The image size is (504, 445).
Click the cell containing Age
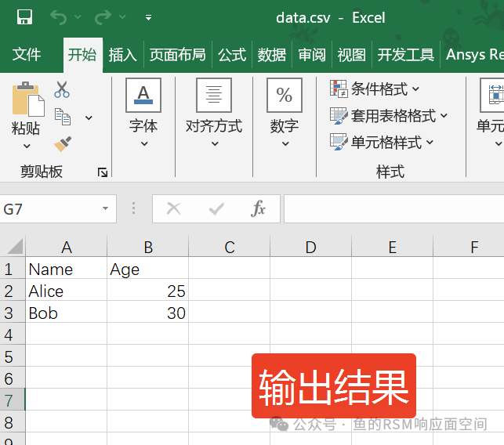click(148, 269)
